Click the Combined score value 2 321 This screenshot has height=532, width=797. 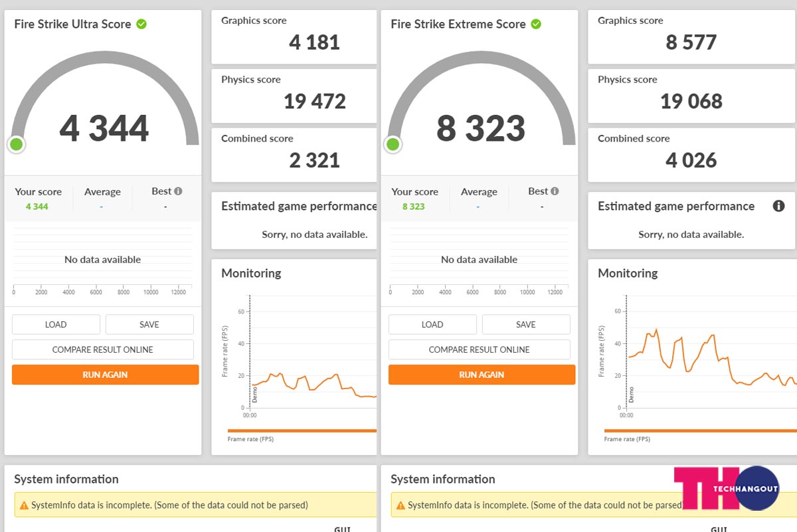(315, 161)
